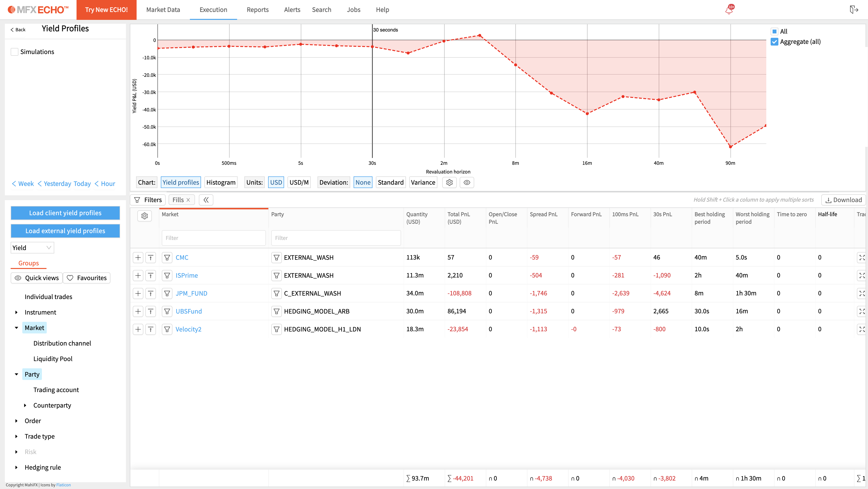868x489 pixels.
Task: Collapse panel with double chevron icon
Action: [x=206, y=200]
